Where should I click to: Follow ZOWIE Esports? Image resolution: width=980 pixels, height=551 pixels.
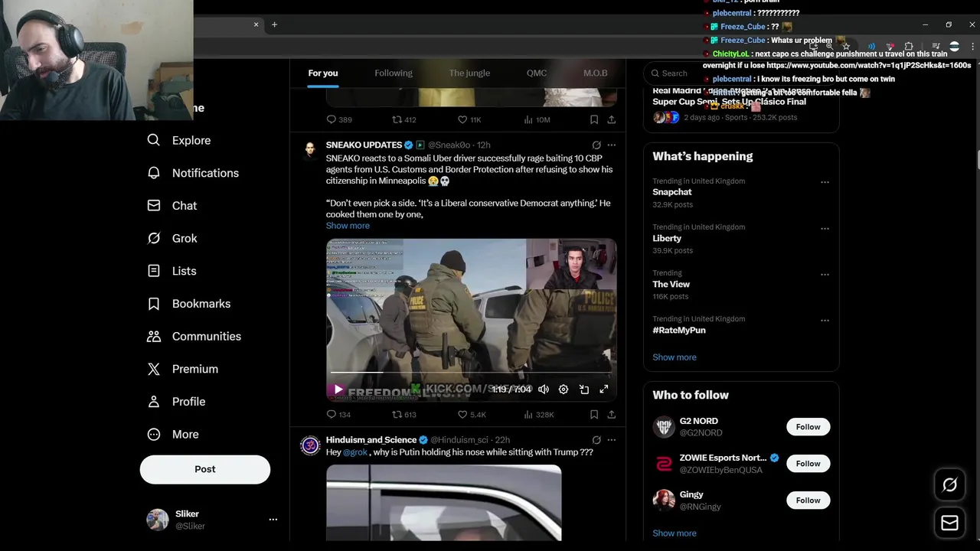[808, 464]
